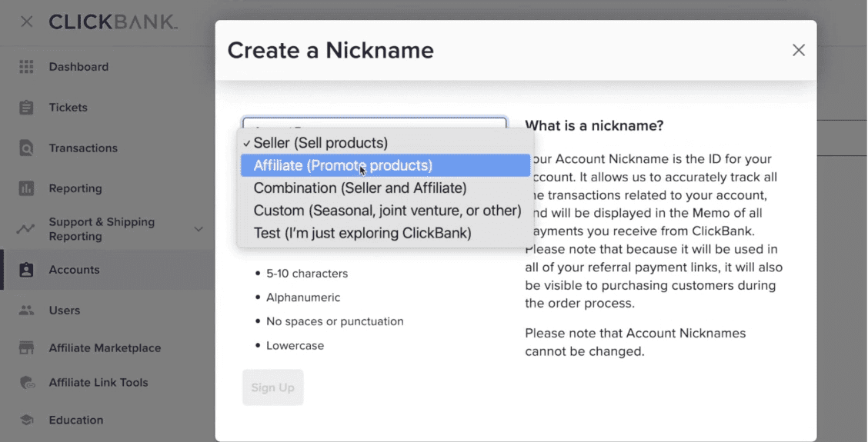Open Tickets clipboard icon in sidebar

pos(26,108)
